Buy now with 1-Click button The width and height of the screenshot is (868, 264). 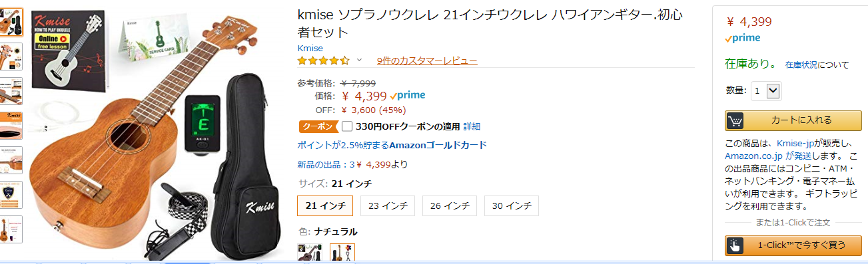(793, 245)
